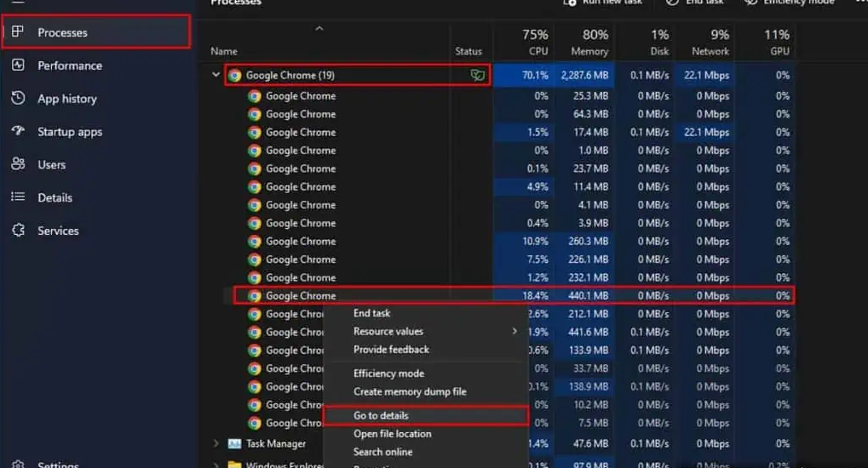Click Chrome icon in the 4.1 MB row
Viewport: 868px width, 468px height.
coord(254,205)
